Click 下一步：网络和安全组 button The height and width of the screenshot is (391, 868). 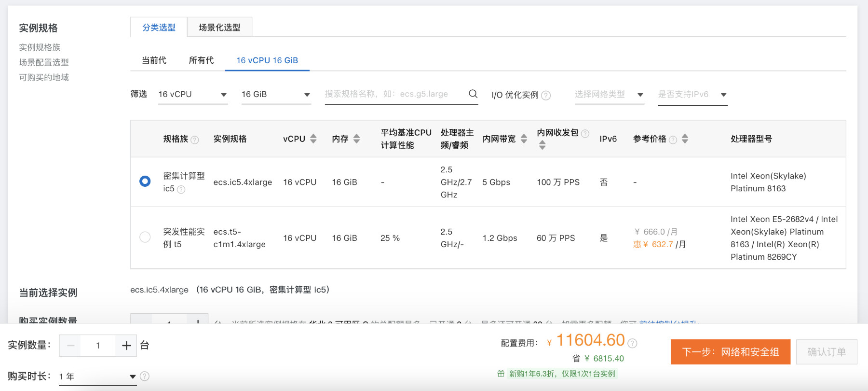pyautogui.click(x=731, y=352)
